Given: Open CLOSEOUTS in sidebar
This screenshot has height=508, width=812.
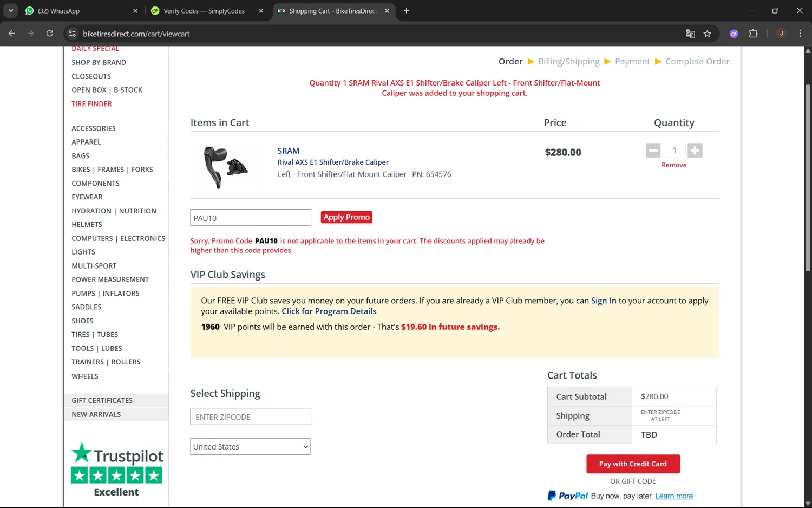Looking at the screenshot, I should tap(91, 76).
